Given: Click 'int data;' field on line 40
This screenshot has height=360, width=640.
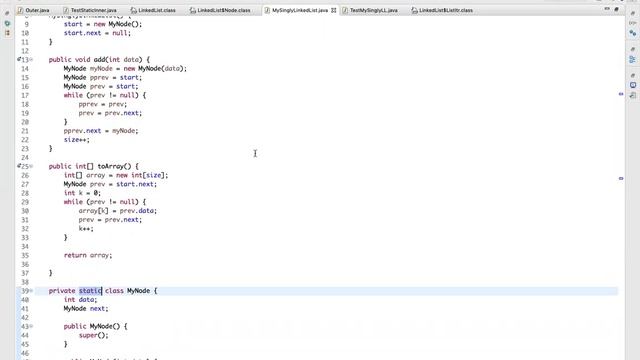Looking at the screenshot, I should [x=80, y=300].
